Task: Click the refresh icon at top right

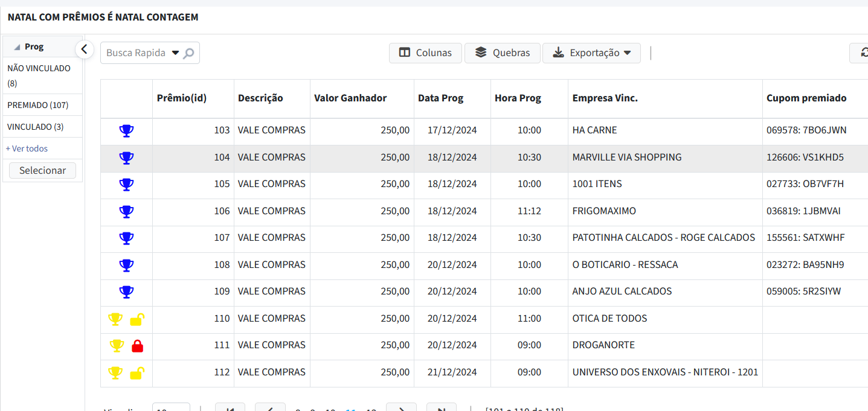Action: tap(863, 53)
